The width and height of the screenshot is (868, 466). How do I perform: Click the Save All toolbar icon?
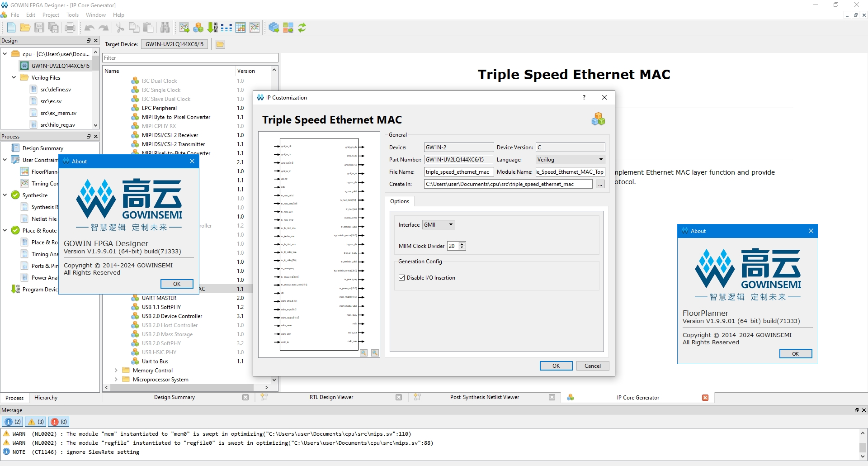point(53,28)
